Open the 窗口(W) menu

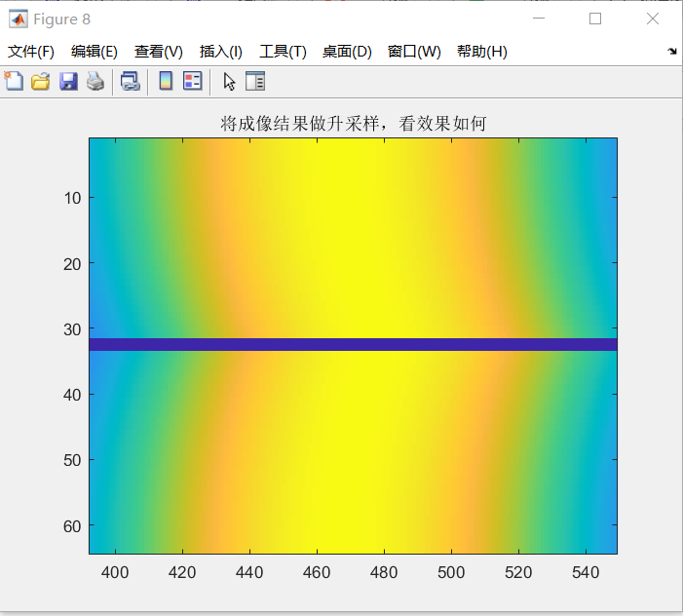(x=414, y=52)
